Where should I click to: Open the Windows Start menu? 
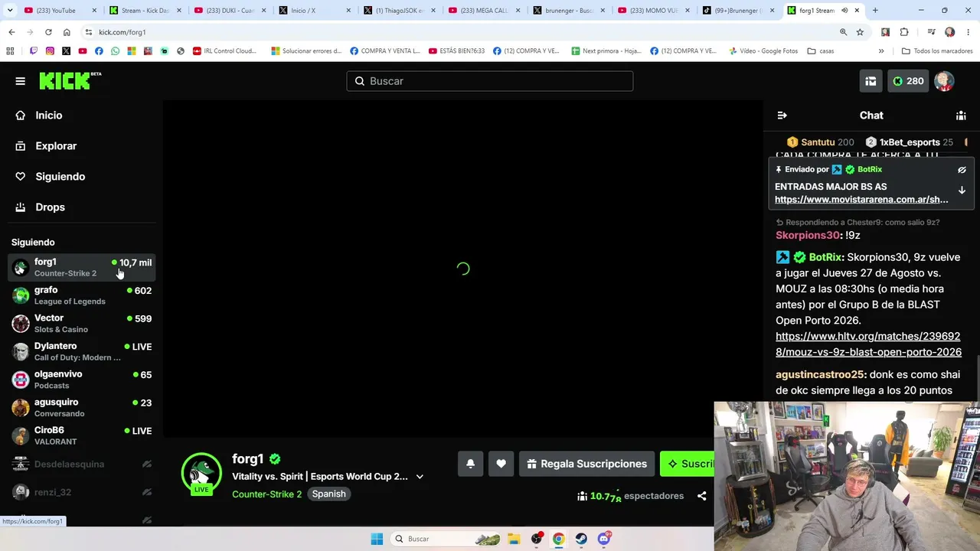point(377,539)
